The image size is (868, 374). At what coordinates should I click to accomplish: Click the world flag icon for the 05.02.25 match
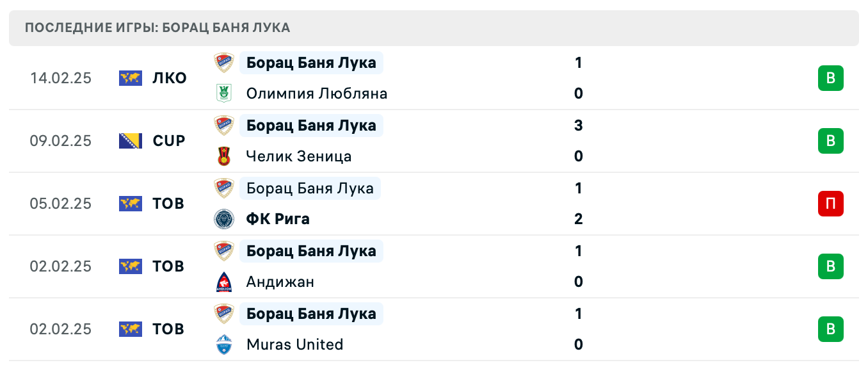tap(131, 204)
